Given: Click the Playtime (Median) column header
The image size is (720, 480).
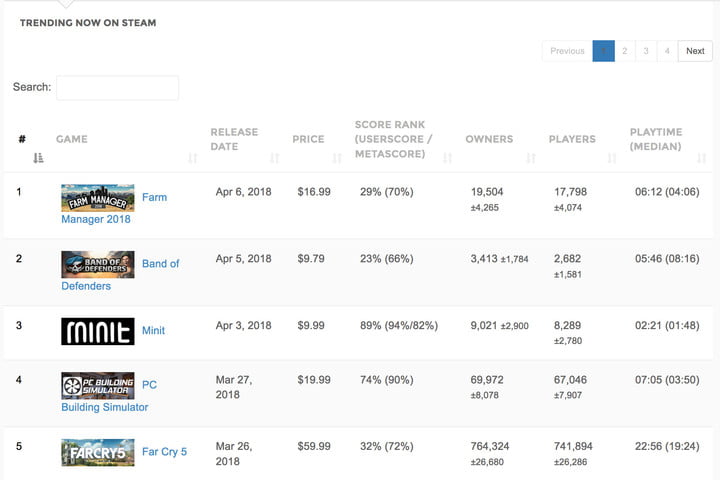Looking at the screenshot, I should click(656, 139).
